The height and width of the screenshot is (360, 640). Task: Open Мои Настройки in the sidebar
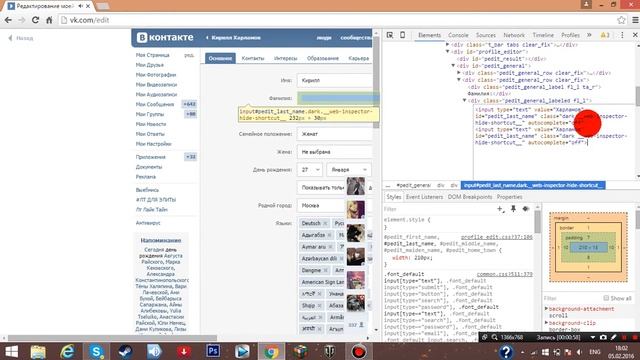tap(153, 144)
